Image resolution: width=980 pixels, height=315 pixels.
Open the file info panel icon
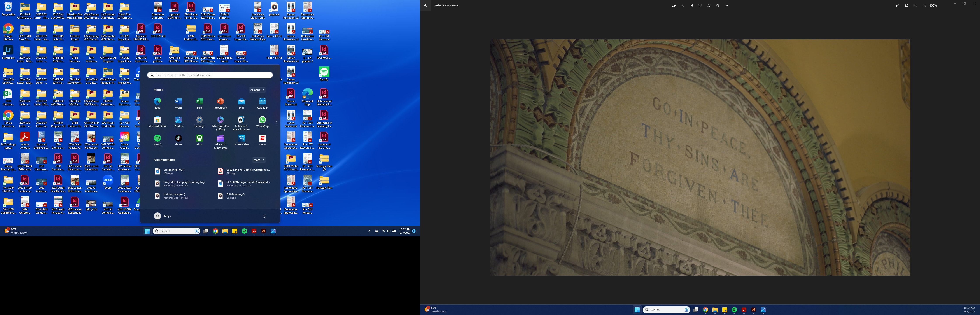click(x=709, y=5)
